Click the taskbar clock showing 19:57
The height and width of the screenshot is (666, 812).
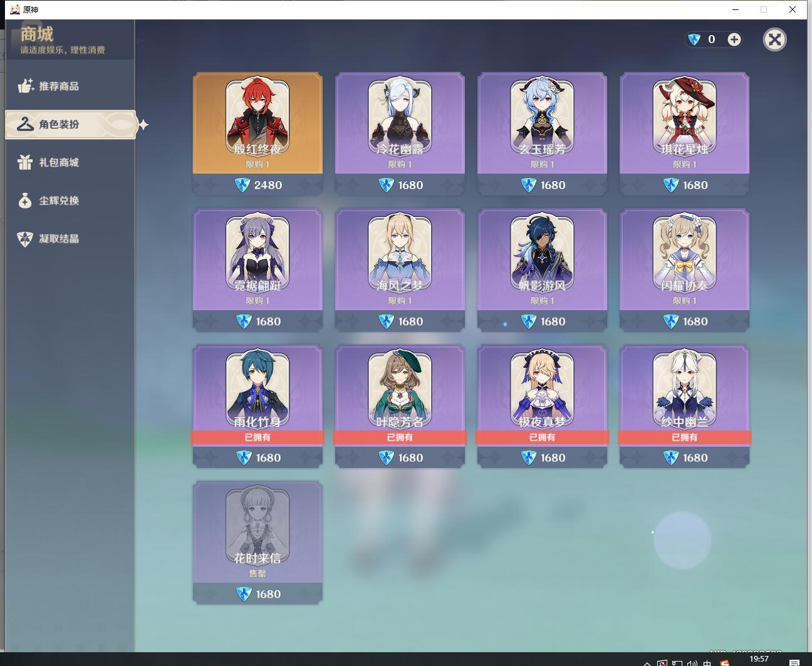pos(759,659)
